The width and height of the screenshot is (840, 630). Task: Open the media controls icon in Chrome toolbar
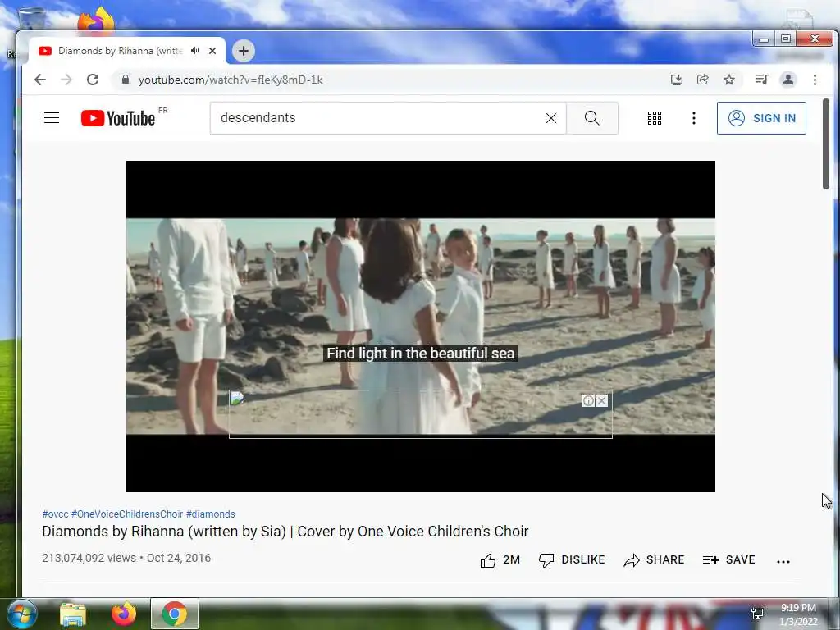click(x=761, y=80)
